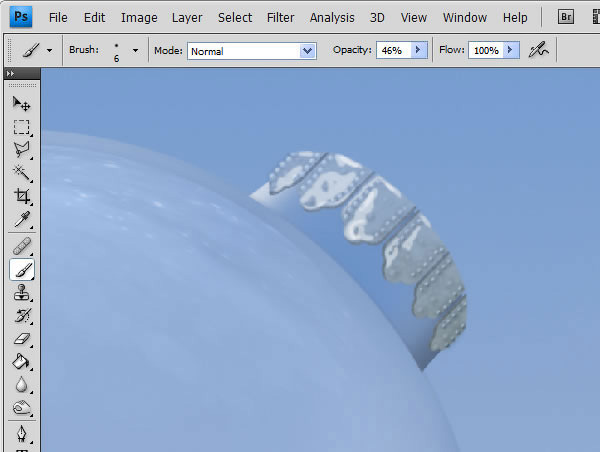Screen dimensions: 600x452
Task: Select the Move tool
Action: pyautogui.click(x=21, y=104)
